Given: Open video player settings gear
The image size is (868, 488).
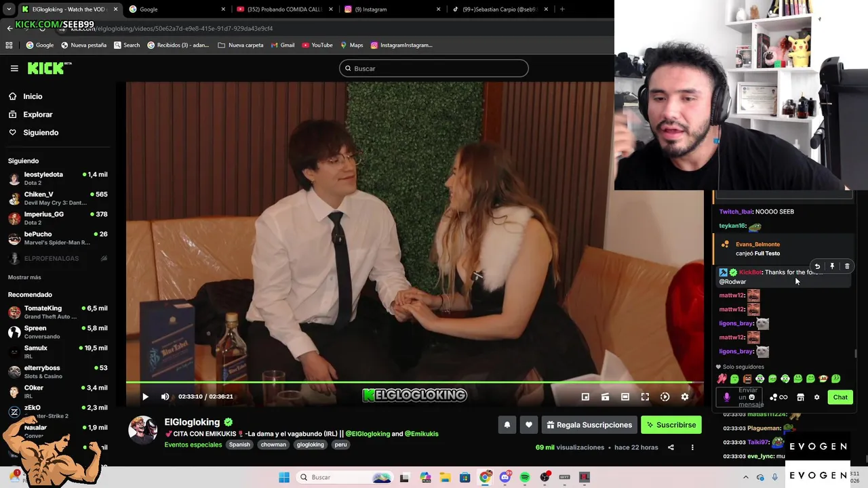Looking at the screenshot, I should (x=685, y=396).
